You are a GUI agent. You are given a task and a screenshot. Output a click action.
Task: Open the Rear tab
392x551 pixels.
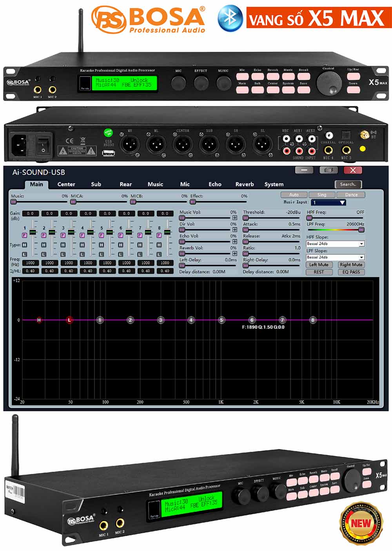(x=126, y=184)
